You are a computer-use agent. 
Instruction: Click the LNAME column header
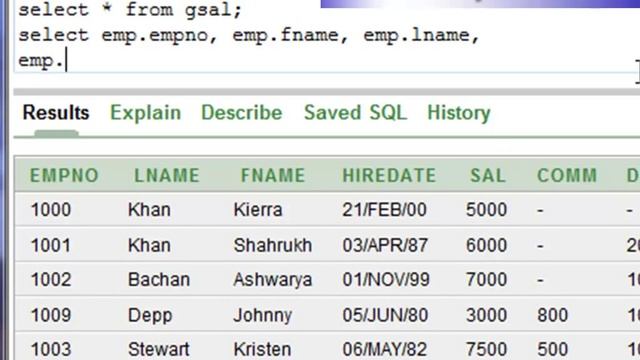pos(167,176)
